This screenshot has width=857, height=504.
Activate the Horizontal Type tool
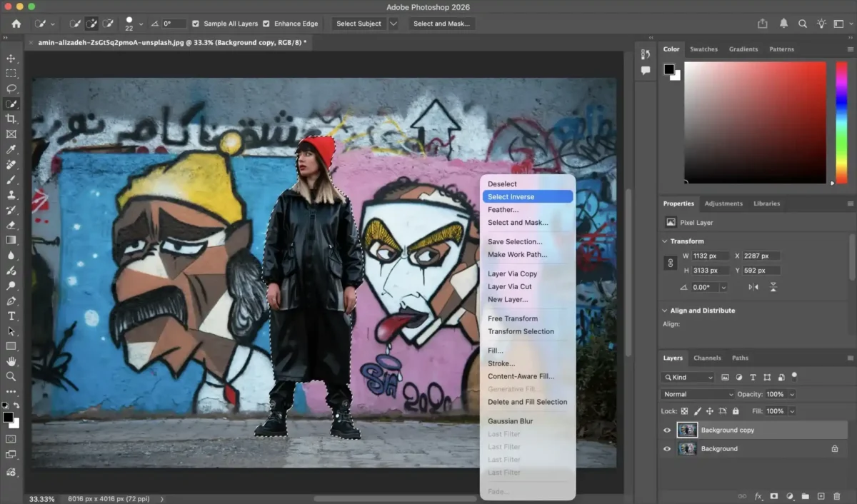[x=11, y=316]
